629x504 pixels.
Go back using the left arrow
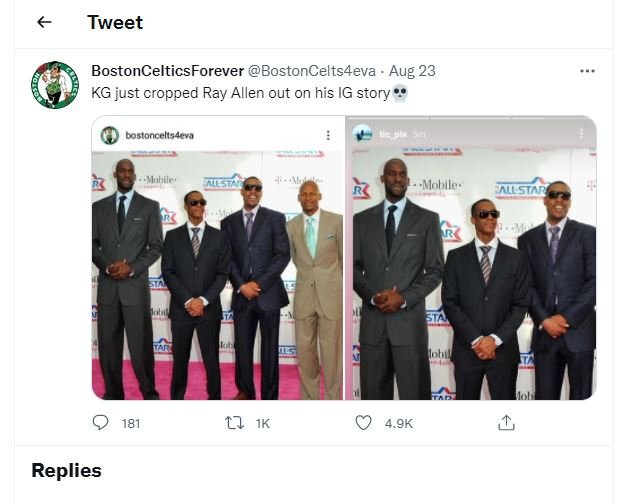pyautogui.click(x=44, y=22)
